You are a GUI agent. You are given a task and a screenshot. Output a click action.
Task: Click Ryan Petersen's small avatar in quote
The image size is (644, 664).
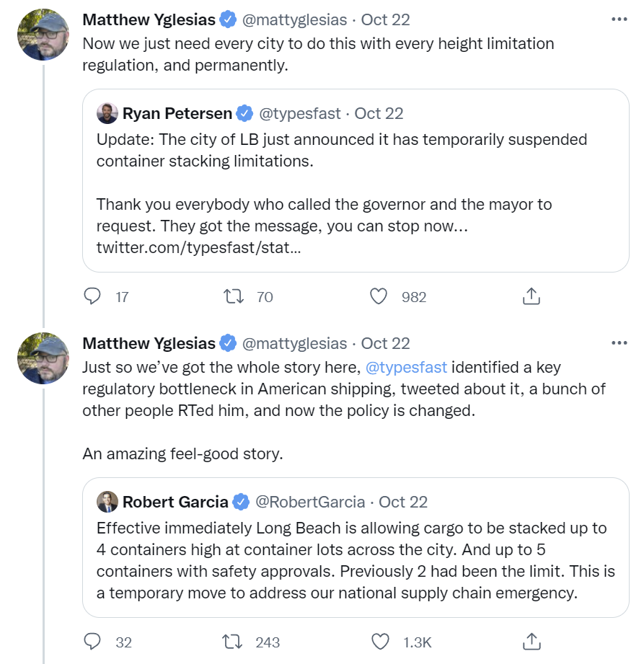tap(107, 113)
